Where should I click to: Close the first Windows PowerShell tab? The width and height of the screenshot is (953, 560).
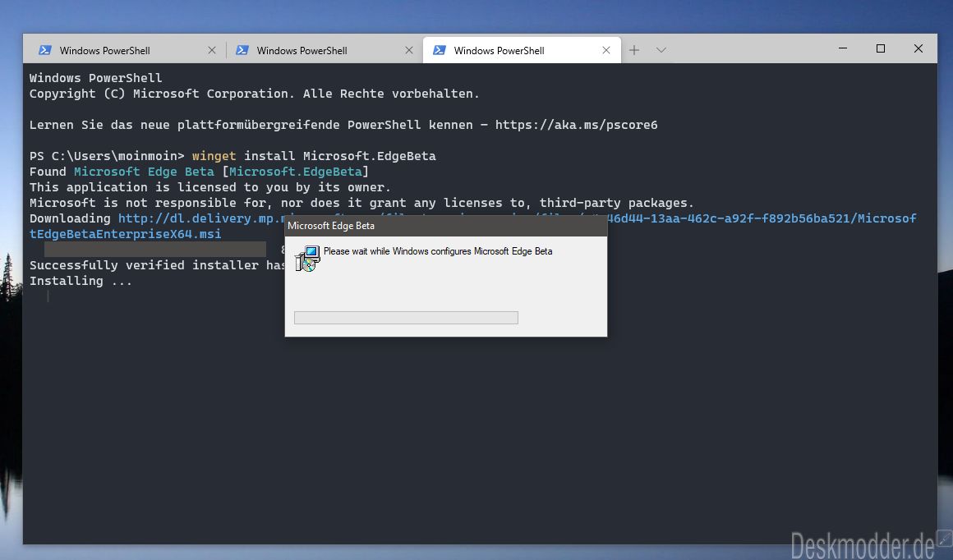[x=211, y=50]
